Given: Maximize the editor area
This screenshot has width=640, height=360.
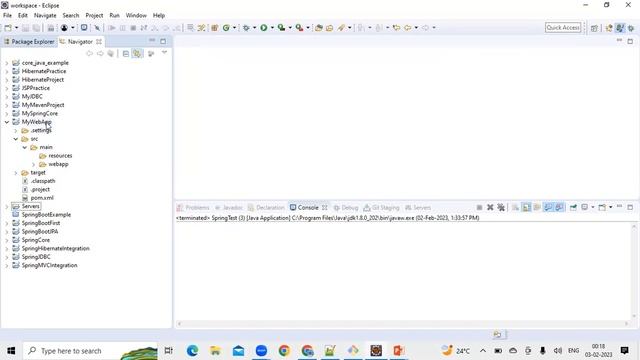Looking at the screenshot, I should pos(630,41).
